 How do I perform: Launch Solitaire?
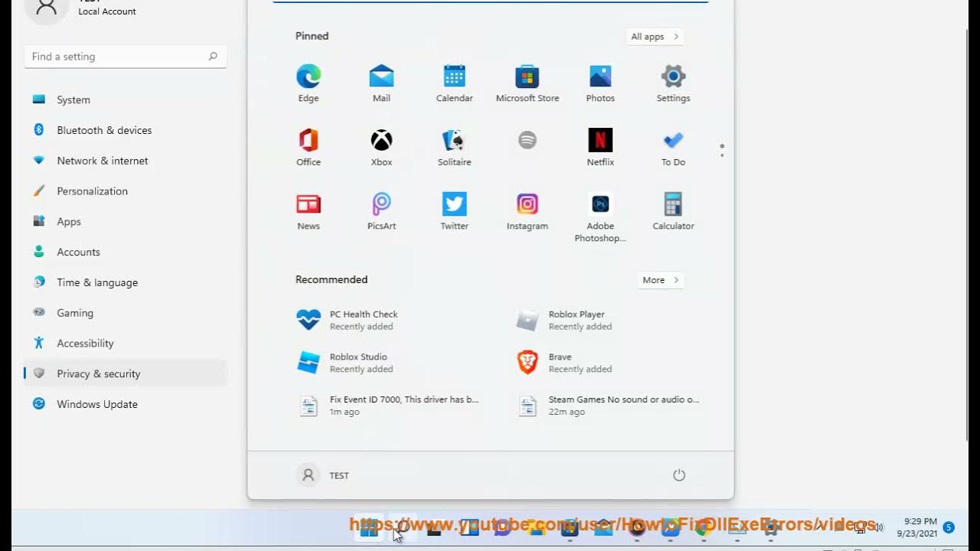click(454, 147)
